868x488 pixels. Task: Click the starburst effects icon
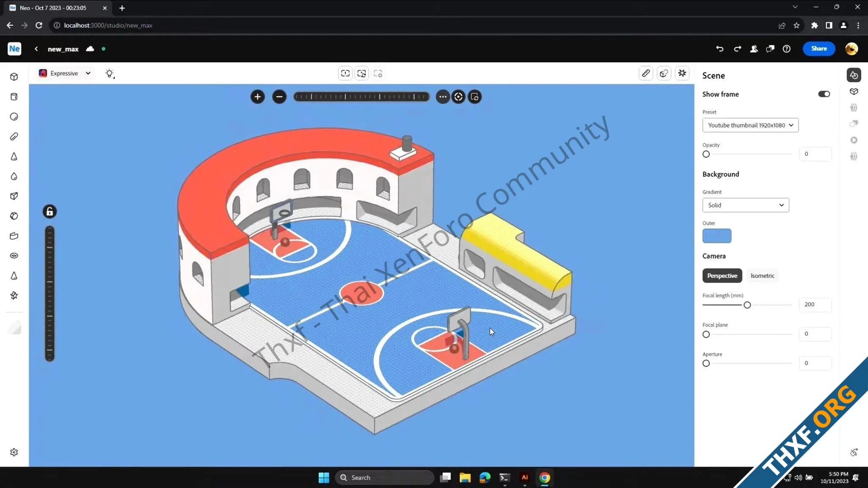pos(682,73)
